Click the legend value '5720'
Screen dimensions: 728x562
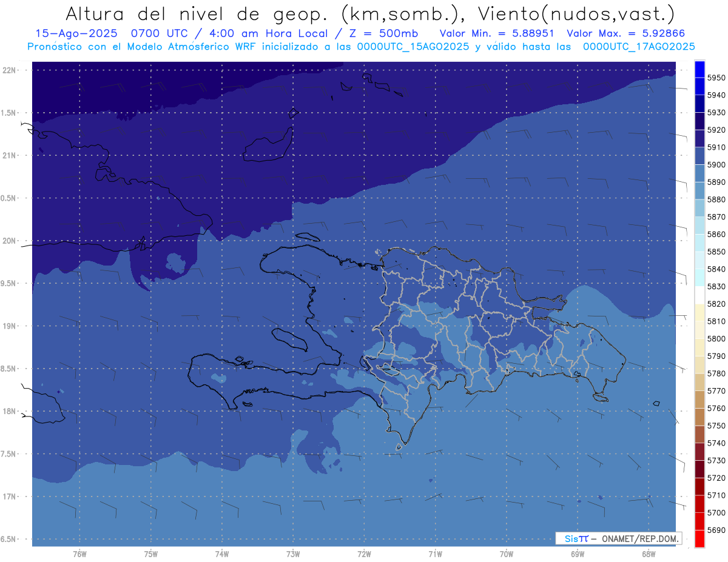pyautogui.click(x=716, y=478)
